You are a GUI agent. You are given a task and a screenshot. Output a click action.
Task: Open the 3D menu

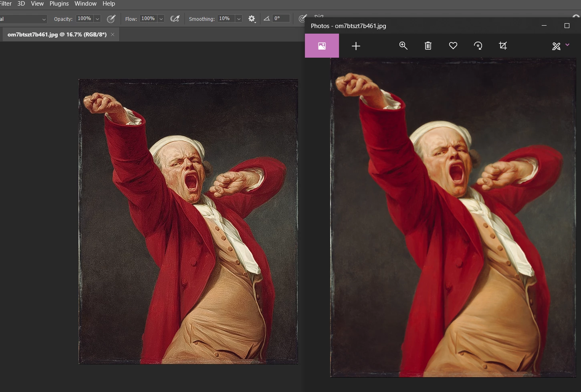[x=21, y=4]
